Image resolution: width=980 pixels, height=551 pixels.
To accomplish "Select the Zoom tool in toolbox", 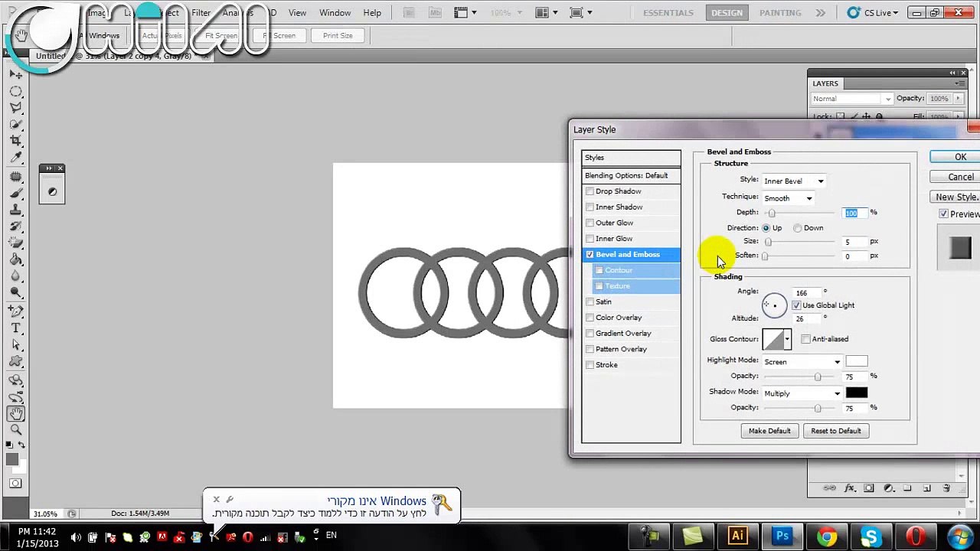I will (x=15, y=430).
